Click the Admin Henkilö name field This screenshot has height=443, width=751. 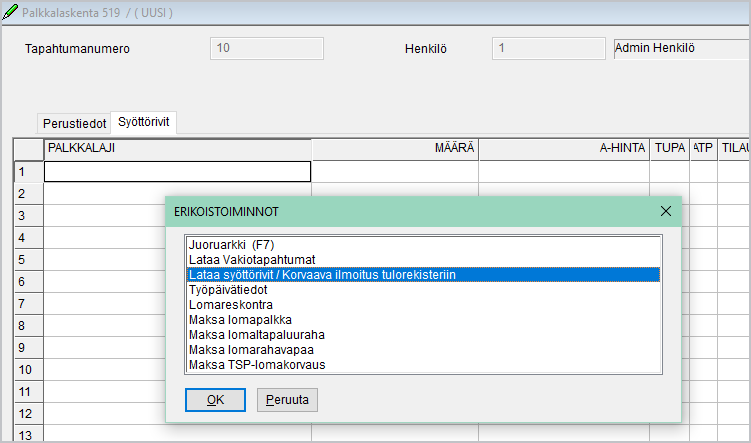(x=678, y=49)
